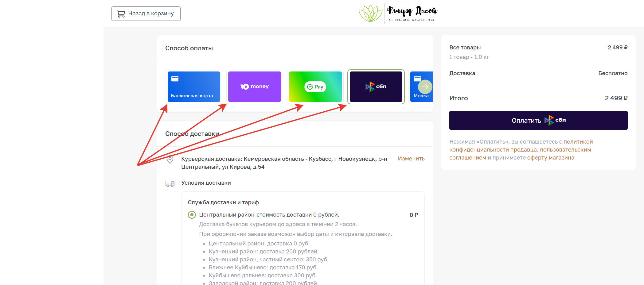Click the delivery truck icon
644x285 pixels.
coord(170,183)
